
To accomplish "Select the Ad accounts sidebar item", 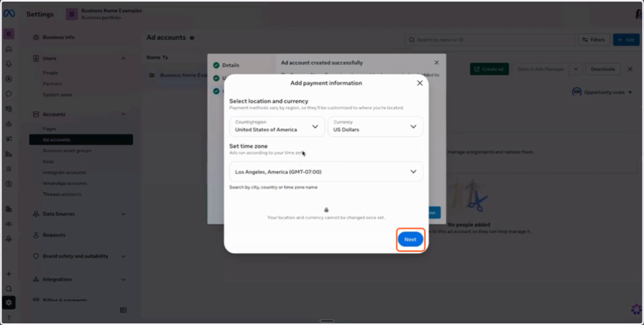I will [x=81, y=140].
